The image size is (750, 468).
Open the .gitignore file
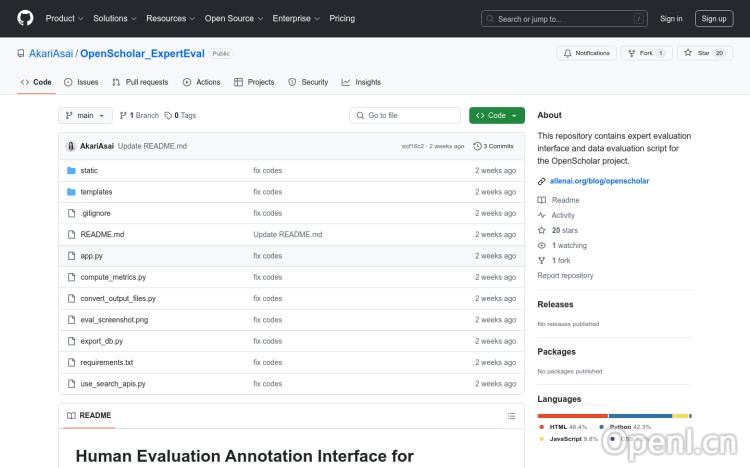[x=96, y=213]
